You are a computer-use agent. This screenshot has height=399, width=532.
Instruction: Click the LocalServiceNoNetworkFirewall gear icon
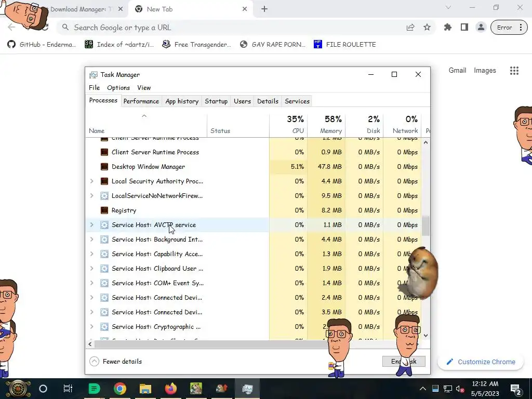tap(104, 196)
